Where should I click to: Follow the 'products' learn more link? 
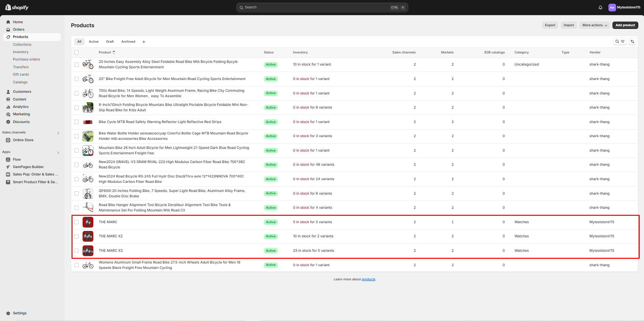click(368, 279)
